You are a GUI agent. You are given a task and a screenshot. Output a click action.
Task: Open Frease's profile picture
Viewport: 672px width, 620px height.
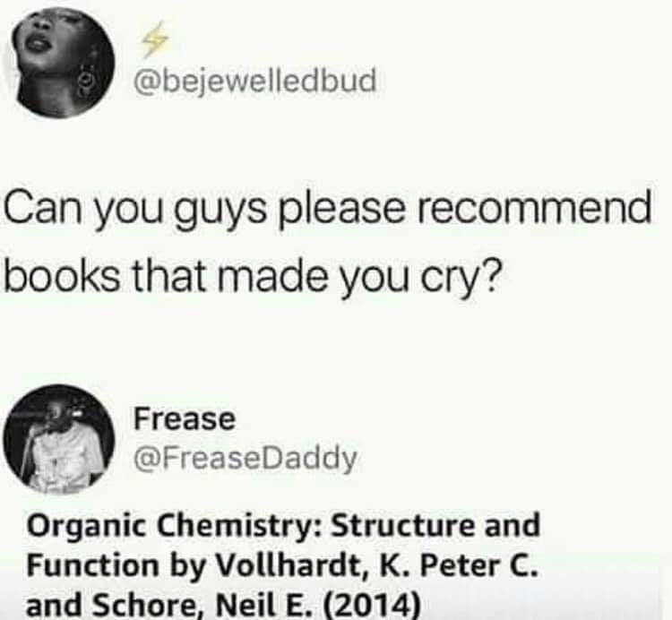[x=59, y=439]
